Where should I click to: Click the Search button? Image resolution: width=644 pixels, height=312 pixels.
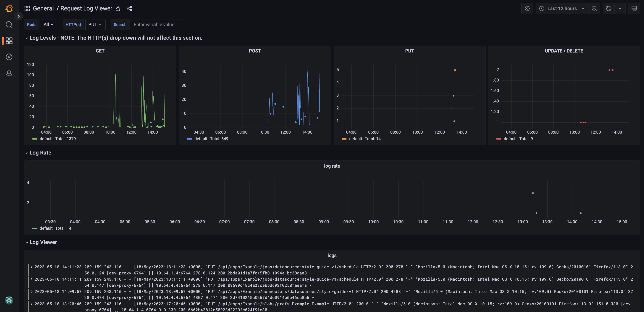click(x=120, y=24)
